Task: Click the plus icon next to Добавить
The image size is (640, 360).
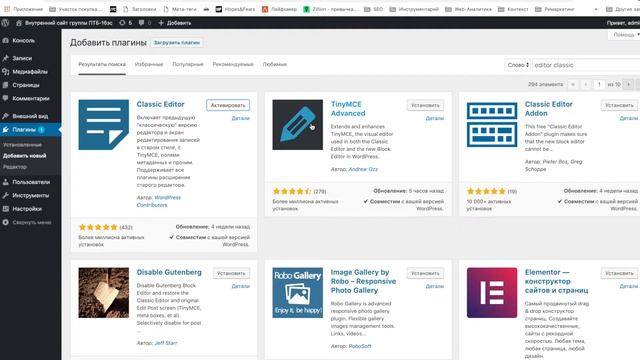Action: pos(161,23)
